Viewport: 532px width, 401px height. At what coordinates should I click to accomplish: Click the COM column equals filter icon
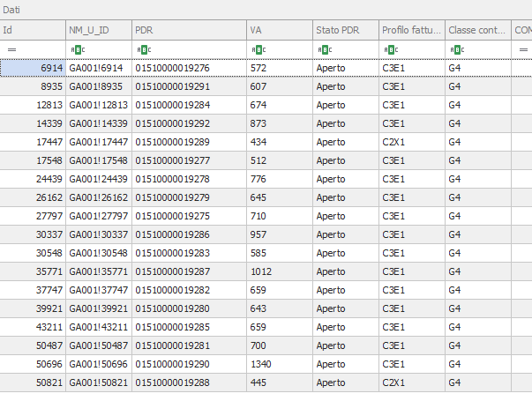click(x=523, y=50)
